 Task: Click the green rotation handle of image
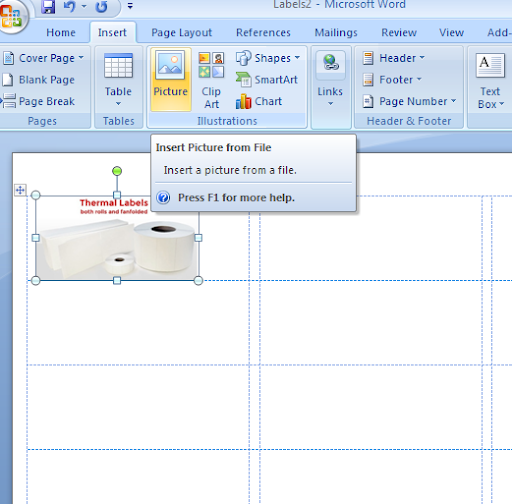tap(117, 171)
